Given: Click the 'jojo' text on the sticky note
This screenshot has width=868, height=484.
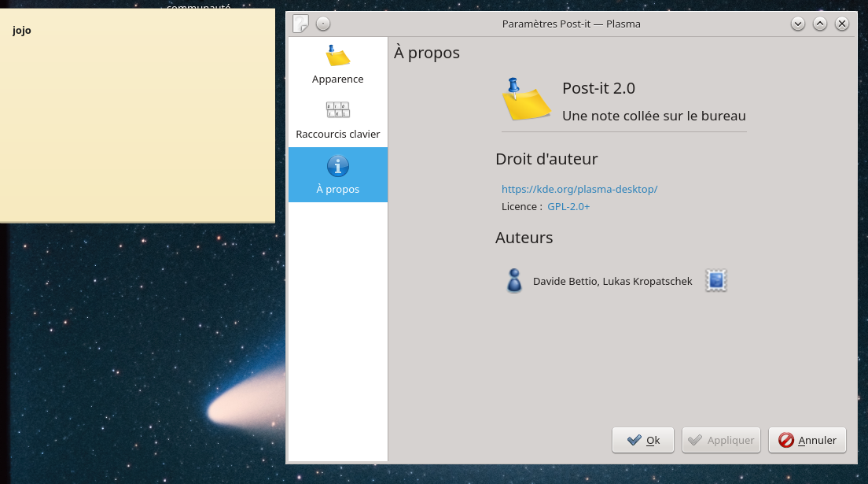Looking at the screenshot, I should 21,31.
